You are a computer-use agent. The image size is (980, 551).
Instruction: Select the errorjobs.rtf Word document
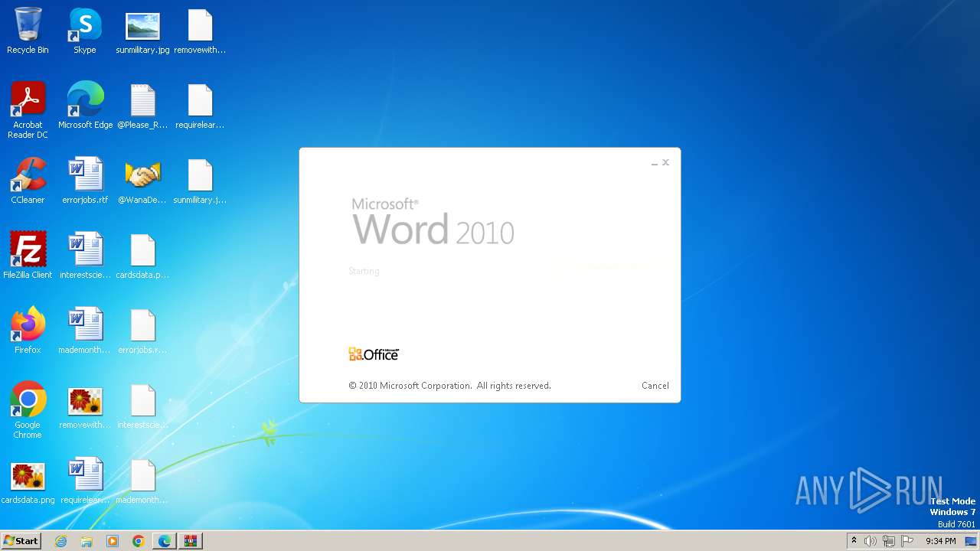click(x=85, y=181)
